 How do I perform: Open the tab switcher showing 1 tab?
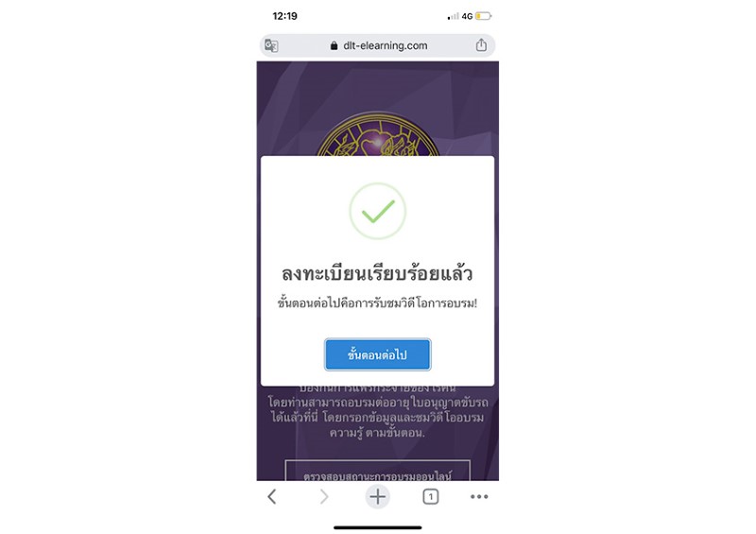431,496
